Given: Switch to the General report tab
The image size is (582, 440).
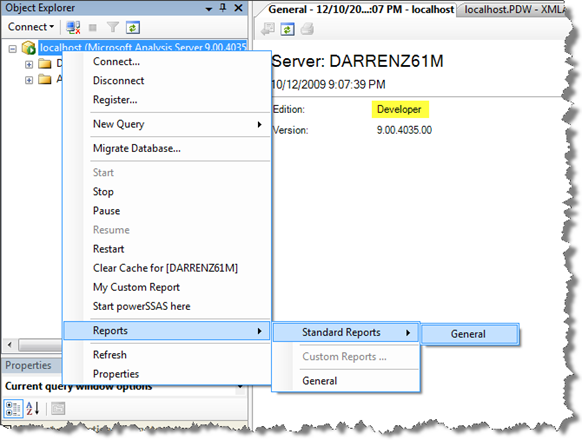Looking at the screenshot, I should pos(361,10).
